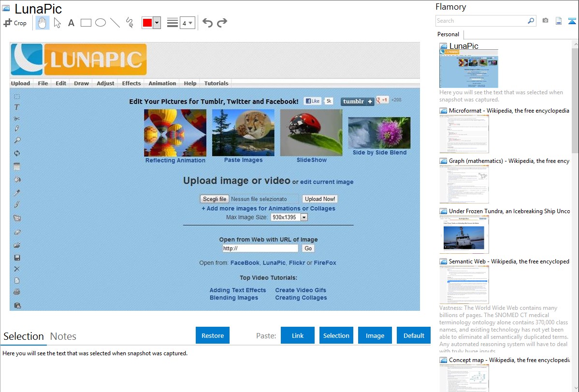579x392 pixels.
Task: Open the File menu in LunaPic
Action: 43,83
